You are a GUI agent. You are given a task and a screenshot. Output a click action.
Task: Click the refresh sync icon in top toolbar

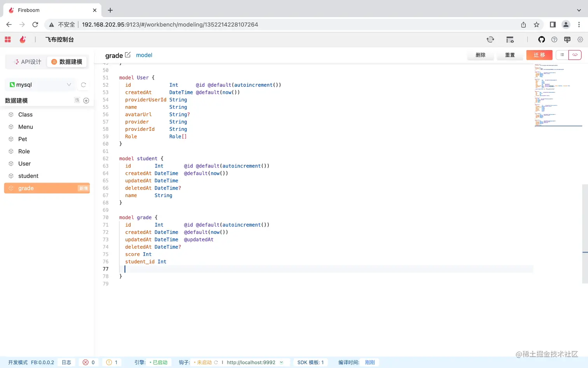(x=490, y=39)
